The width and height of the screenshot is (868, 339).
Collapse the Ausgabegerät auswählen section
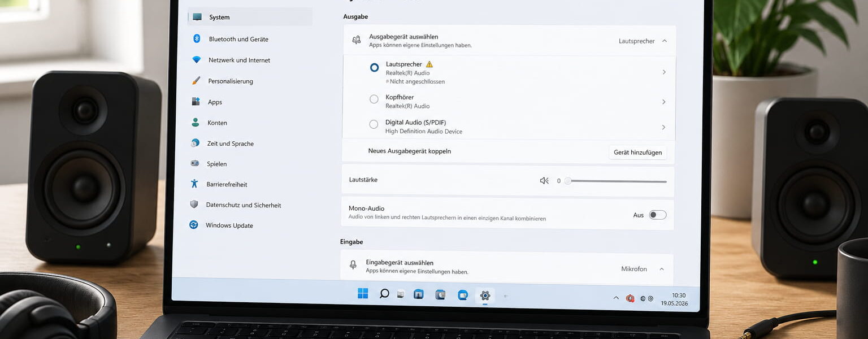click(664, 41)
